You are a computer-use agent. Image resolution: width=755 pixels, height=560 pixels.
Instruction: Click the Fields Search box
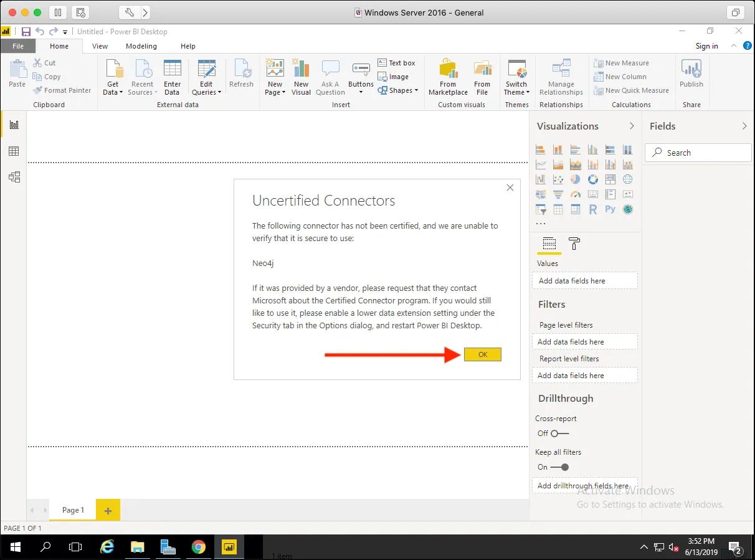pyautogui.click(x=698, y=153)
